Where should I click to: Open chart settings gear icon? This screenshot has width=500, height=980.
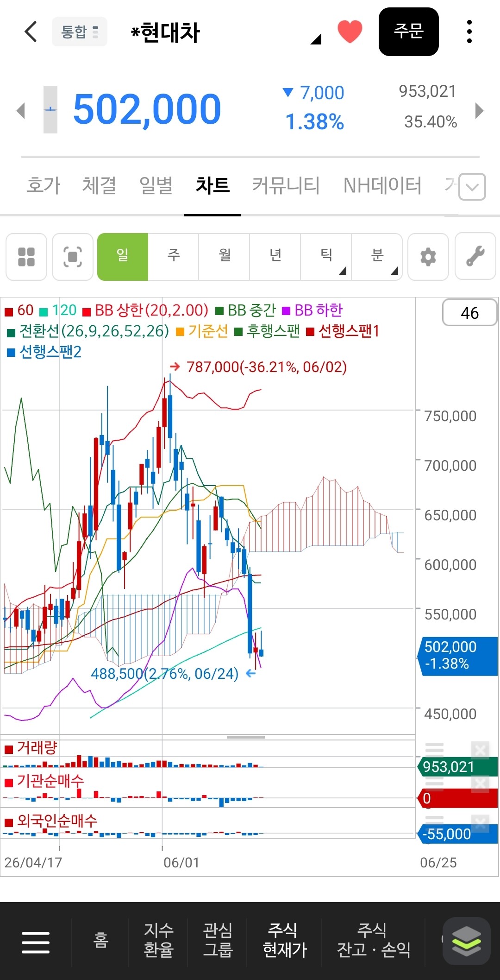(x=428, y=257)
